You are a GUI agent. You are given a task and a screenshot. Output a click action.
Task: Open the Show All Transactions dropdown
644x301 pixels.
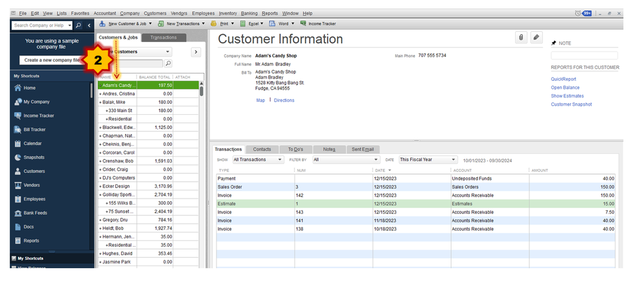(258, 160)
